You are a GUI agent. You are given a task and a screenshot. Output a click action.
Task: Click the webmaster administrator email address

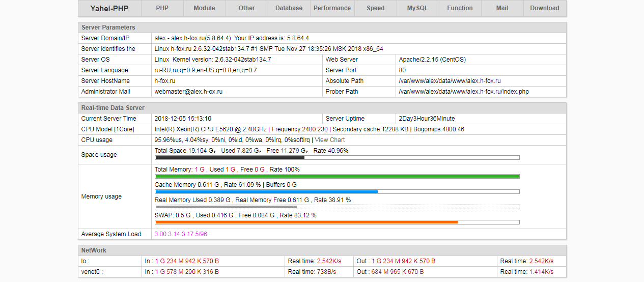click(188, 92)
